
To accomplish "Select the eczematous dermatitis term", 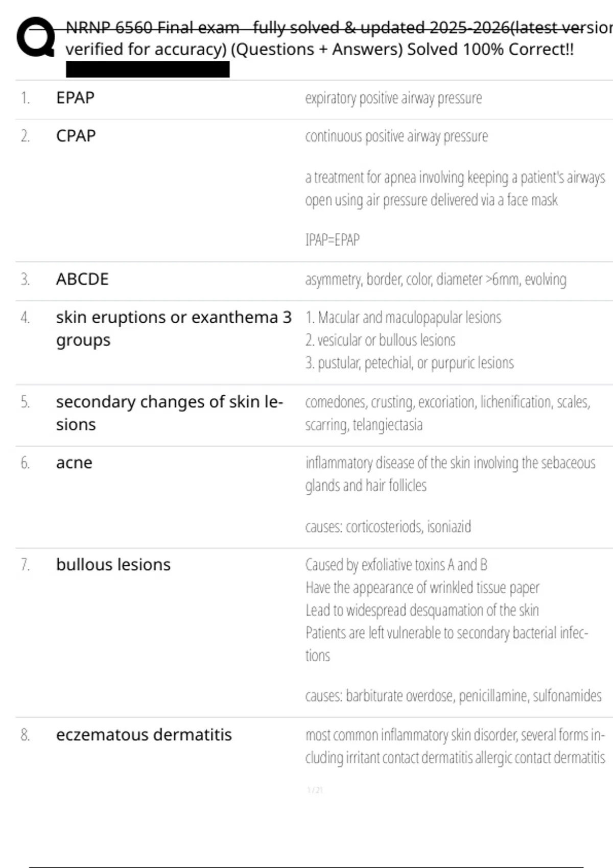I will click(144, 735).
